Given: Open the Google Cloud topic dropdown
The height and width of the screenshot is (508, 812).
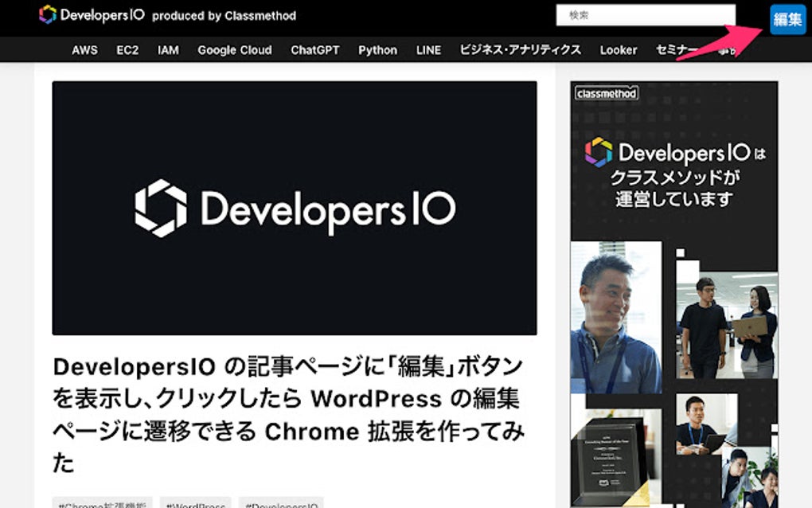Looking at the screenshot, I should [235, 49].
